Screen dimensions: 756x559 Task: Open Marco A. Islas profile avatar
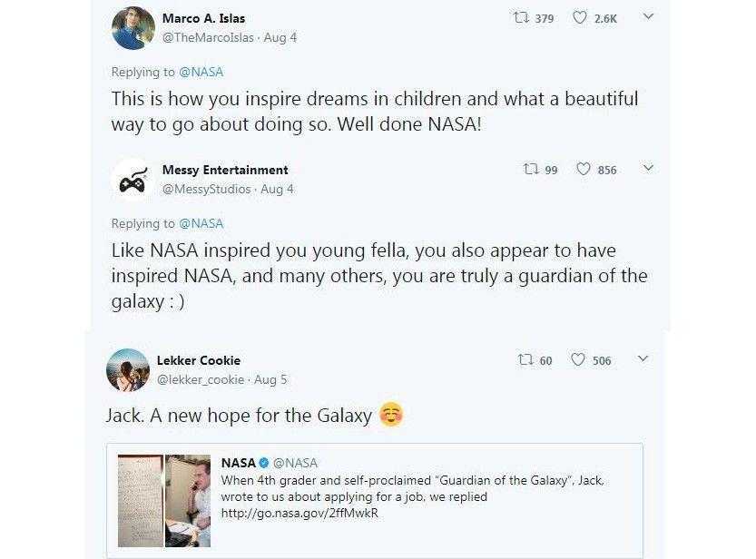click(x=133, y=28)
